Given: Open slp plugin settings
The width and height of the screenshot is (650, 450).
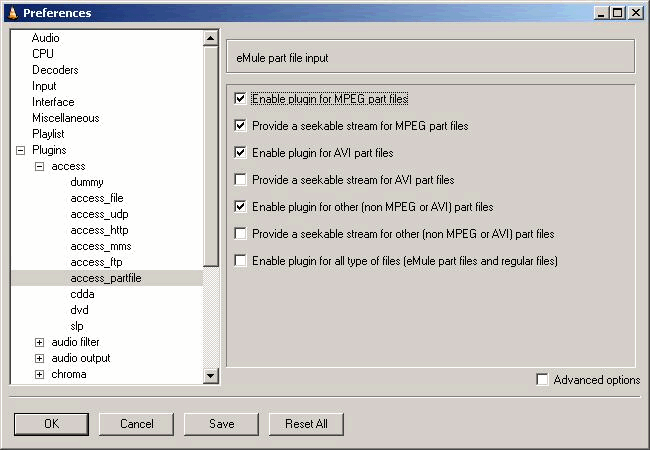Looking at the screenshot, I should (77, 326).
